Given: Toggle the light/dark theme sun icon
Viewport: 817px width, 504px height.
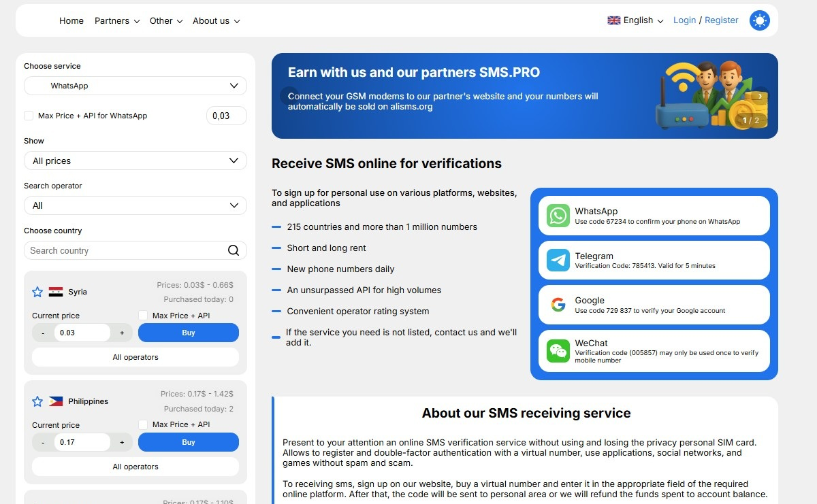Looking at the screenshot, I should coord(759,20).
